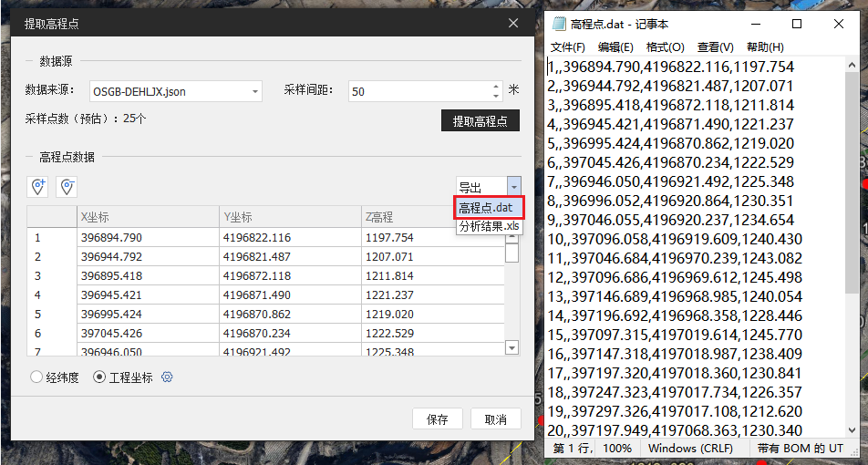Screen dimensions: 868x465
Task: Select the 工程坐标 radio button
Action: coord(100,377)
